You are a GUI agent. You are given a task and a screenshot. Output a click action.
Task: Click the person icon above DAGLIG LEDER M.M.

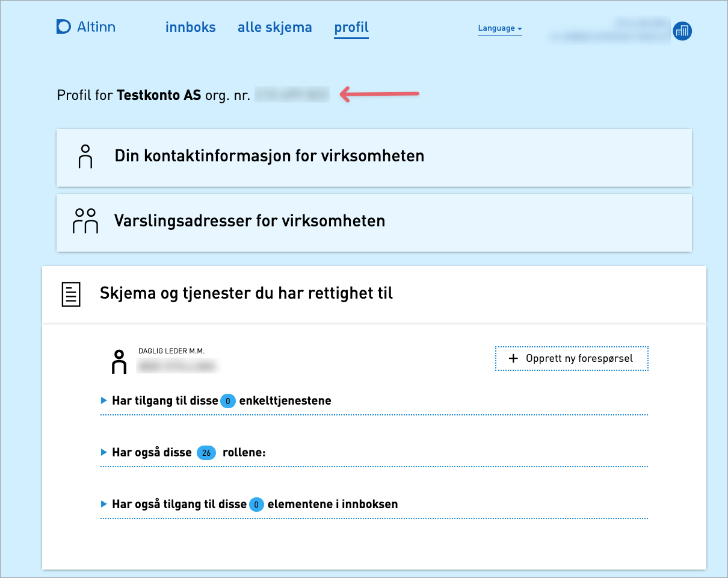click(119, 361)
